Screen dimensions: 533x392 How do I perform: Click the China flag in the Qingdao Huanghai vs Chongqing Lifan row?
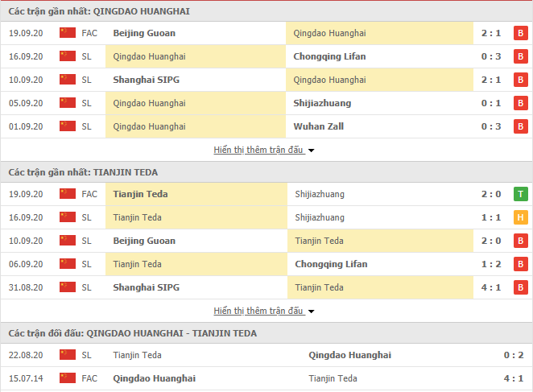click(68, 56)
